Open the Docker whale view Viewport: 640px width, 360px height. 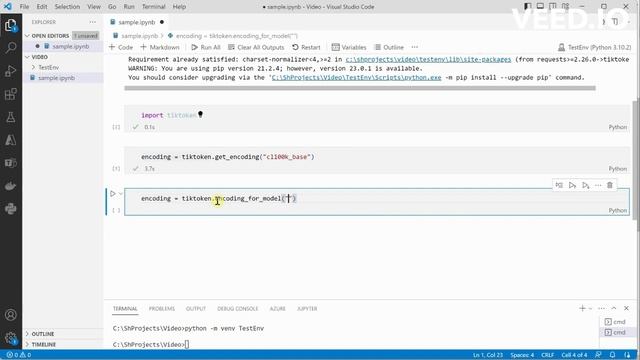11,186
